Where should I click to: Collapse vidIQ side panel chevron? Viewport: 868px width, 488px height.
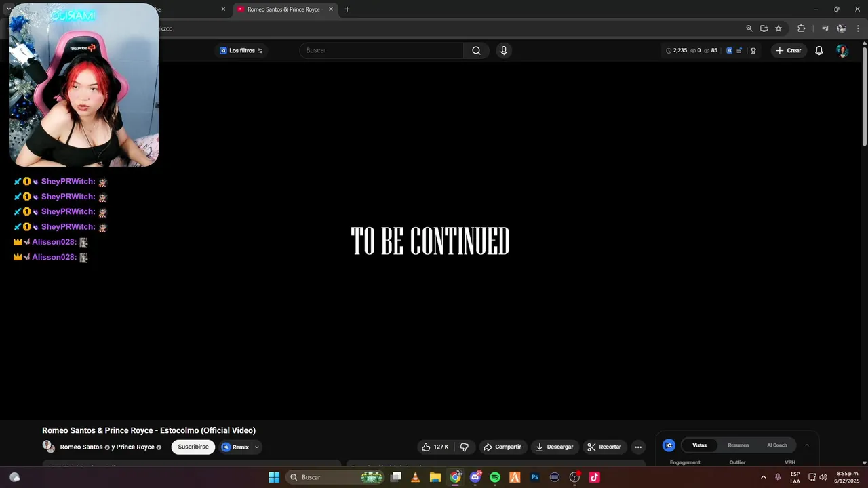tap(806, 445)
